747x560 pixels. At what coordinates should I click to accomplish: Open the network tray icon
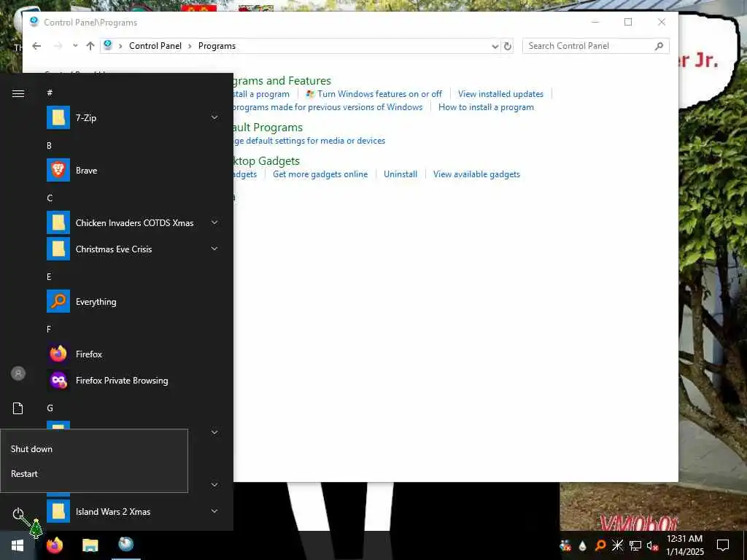[635, 545]
